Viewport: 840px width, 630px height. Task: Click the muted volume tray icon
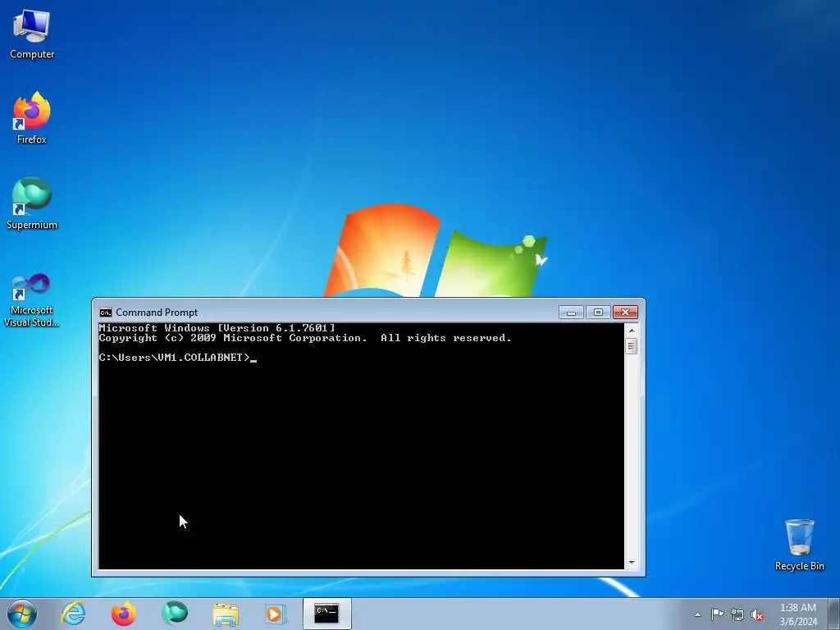pos(757,614)
